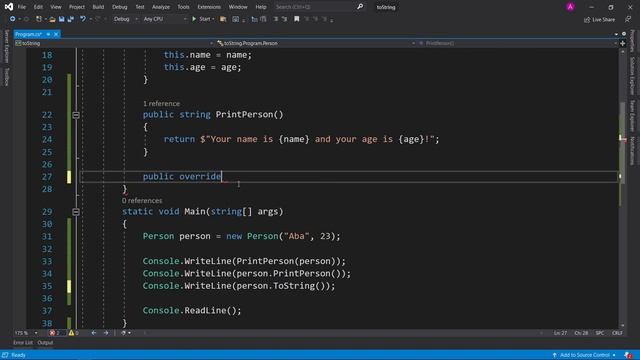Open the Test menu
This screenshot has width=640, height=360.
[x=140, y=7]
